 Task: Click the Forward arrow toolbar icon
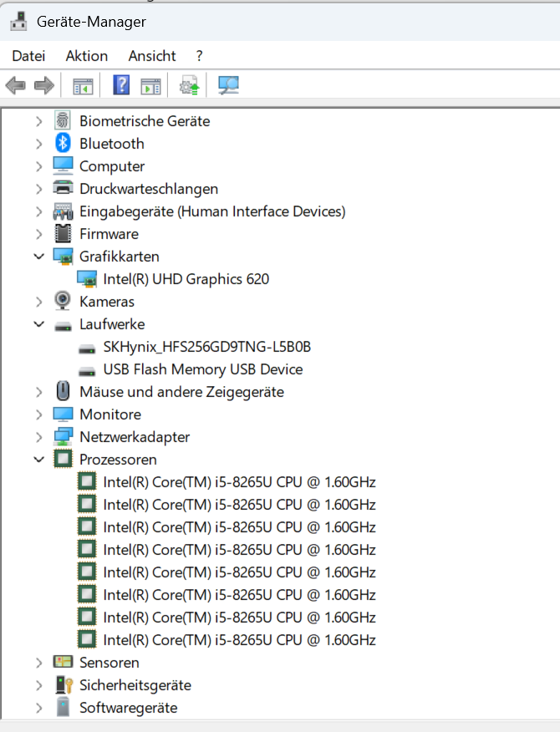tap(44, 85)
